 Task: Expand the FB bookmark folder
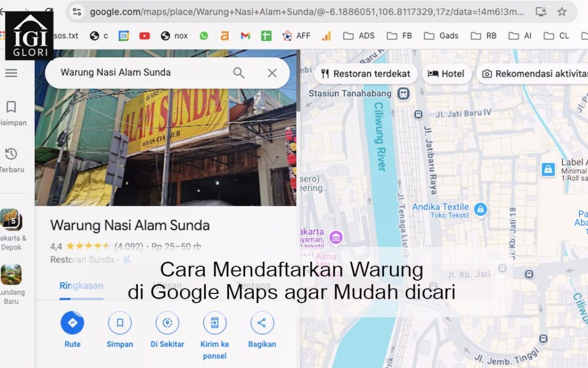pos(400,35)
